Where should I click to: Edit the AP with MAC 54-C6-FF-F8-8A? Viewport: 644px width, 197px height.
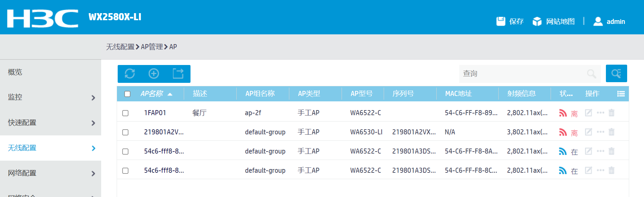[588, 151]
